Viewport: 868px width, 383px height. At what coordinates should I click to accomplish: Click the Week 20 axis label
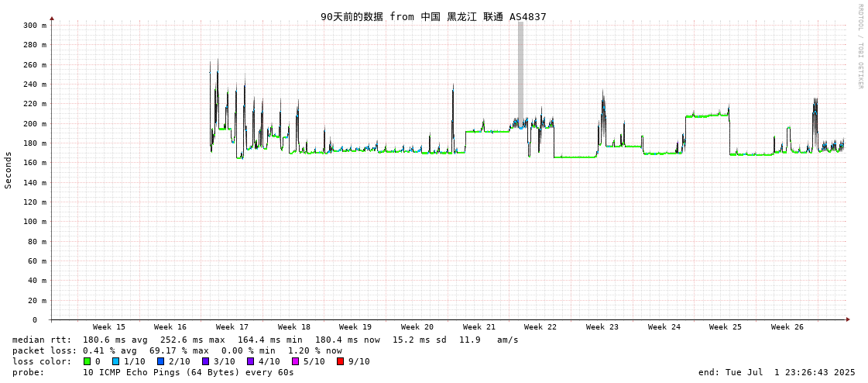point(417,327)
